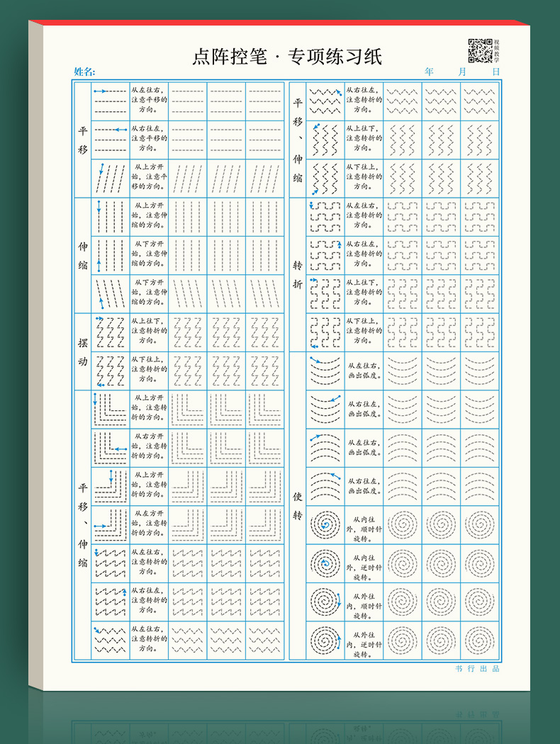Viewport: 560px width, 744px height.
Task: Click the instruction text 从上方开始，注意平移的方向
Action: (149, 178)
